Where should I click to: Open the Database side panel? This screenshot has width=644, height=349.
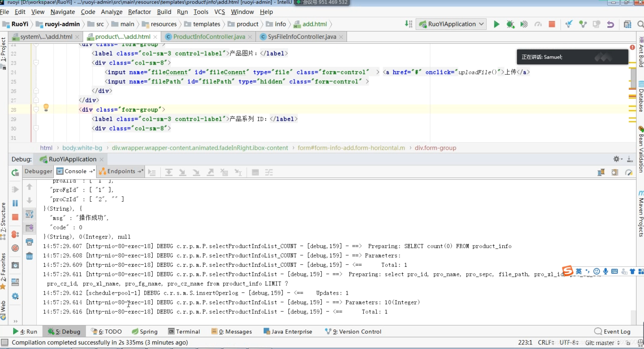641,96
